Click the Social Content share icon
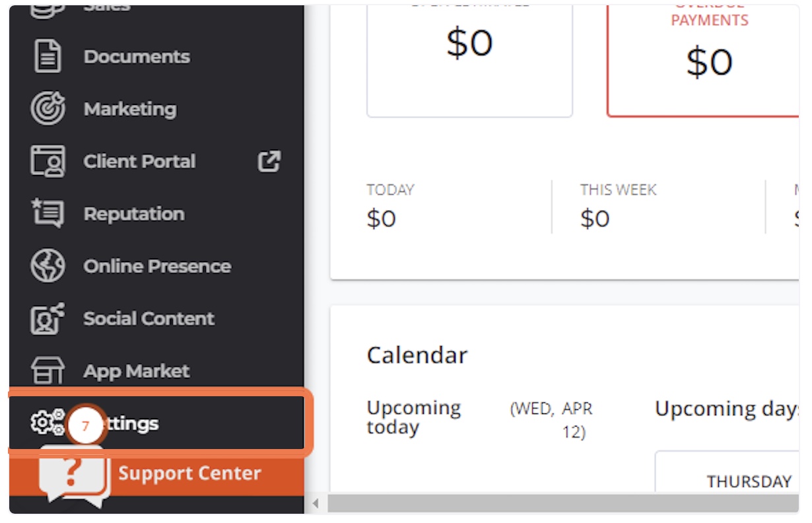This screenshot has width=812, height=523. click(48, 318)
